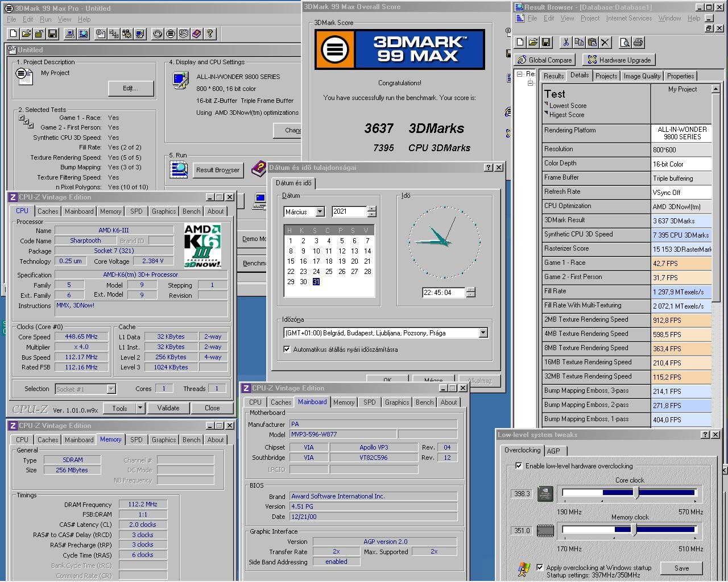
Task: Click the Paste clipboard icon in Result Browser
Action: (592, 42)
